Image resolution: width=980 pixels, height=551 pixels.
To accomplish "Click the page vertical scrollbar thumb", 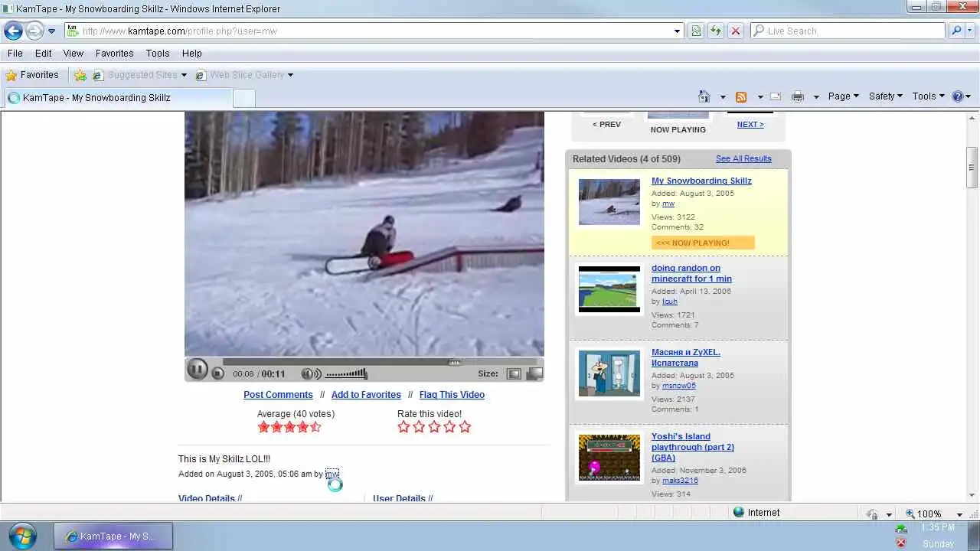I will (972, 168).
